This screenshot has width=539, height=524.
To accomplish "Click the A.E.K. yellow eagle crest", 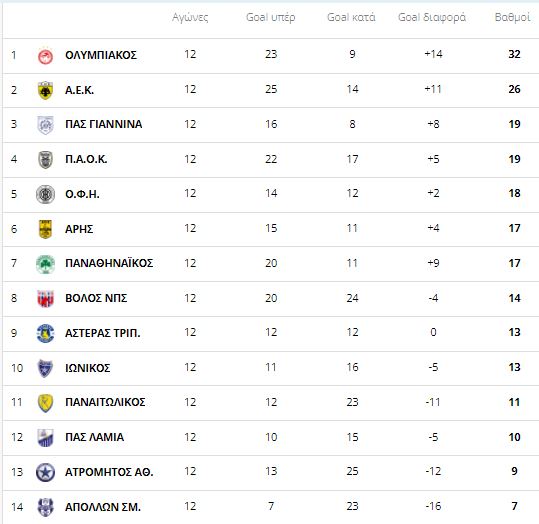I will pyautogui.click(x=45, y=90).
